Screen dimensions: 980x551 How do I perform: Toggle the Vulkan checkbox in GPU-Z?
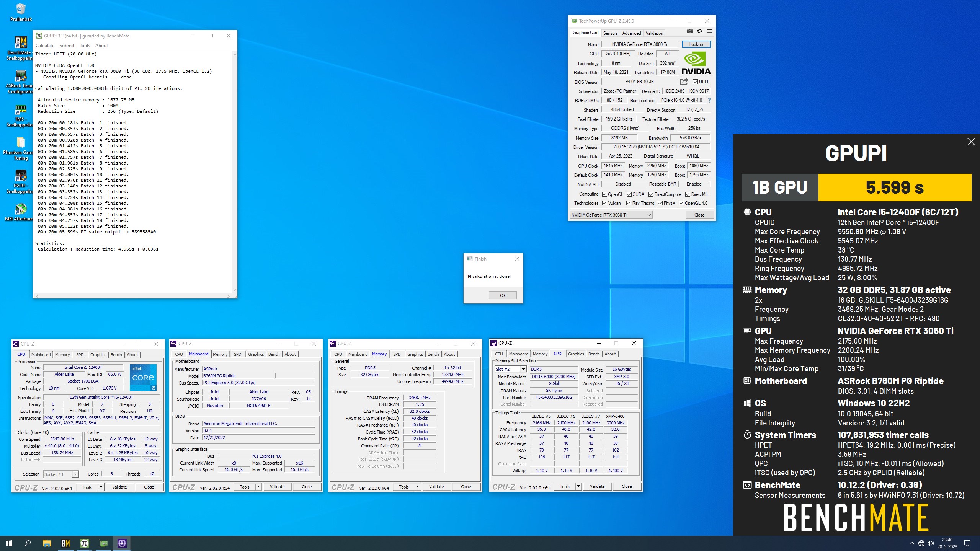point(604,203)
